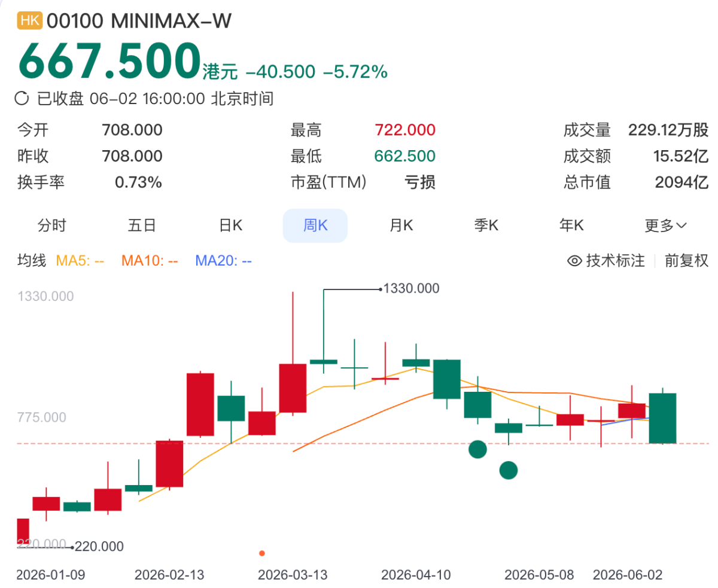Switch to the 日K tab
This screenshot has height=588, width=718.
[x=230, y=226]
